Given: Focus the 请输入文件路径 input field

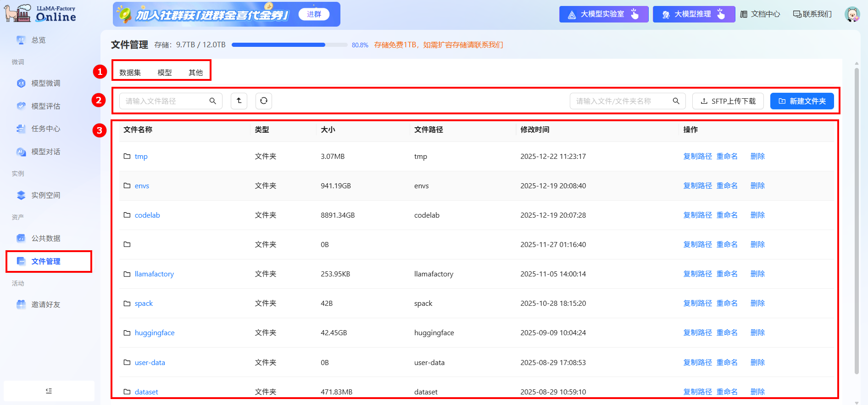Looking at the screenshot, I should coord(171,101).
